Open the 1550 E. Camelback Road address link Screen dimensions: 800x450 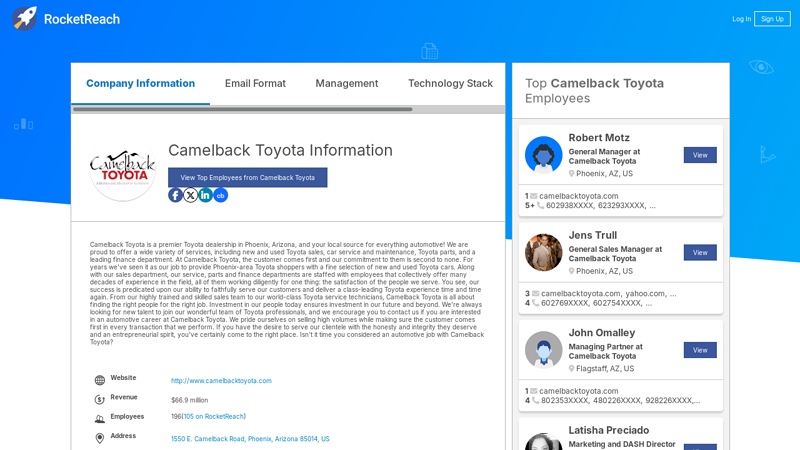click(250, 439)
